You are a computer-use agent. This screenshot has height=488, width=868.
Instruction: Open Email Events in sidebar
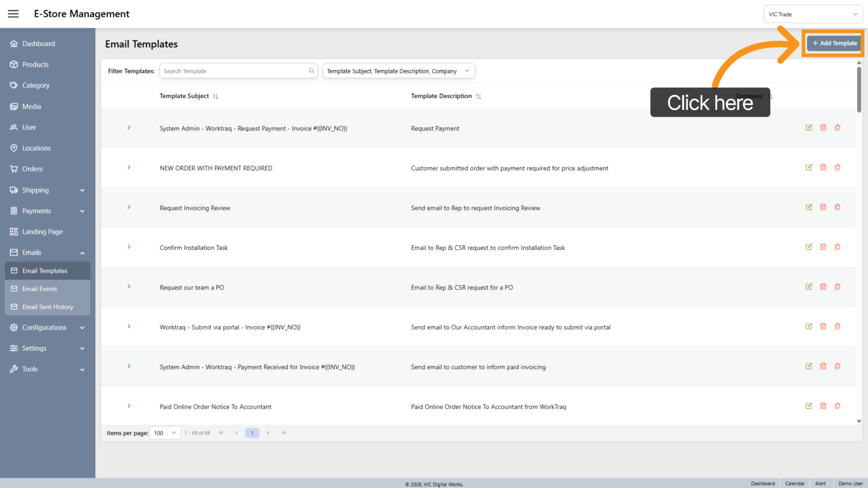pyautogui.click(x=40, y=289)
